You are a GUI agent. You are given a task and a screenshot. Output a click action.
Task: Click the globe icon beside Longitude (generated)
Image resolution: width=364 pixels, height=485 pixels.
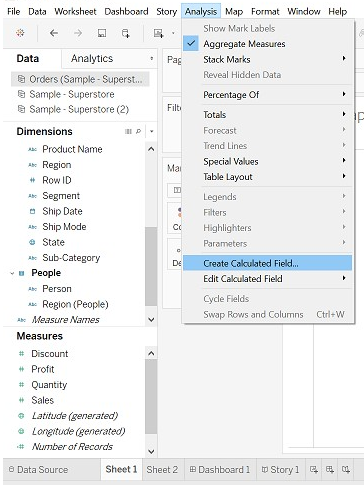tap(21, 431)
